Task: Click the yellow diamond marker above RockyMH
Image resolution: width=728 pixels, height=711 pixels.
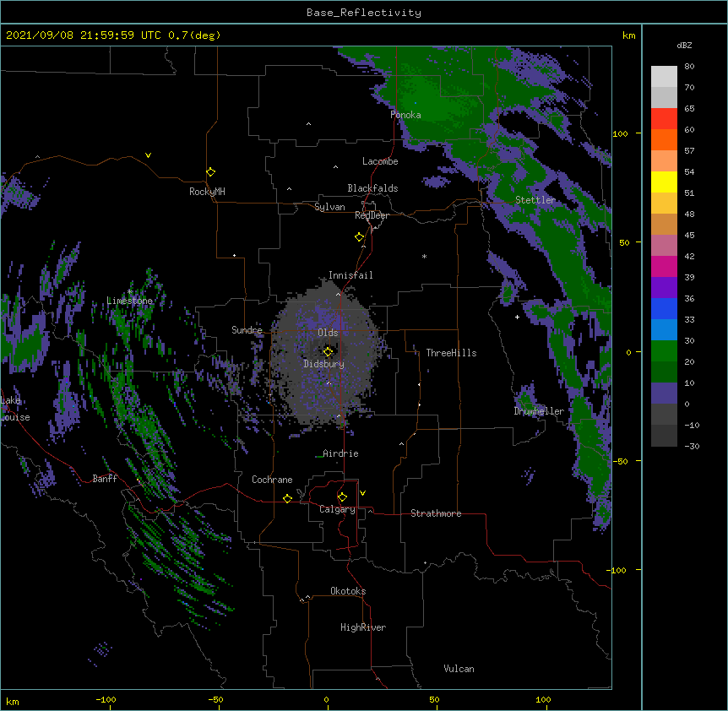Action: (x=211, y=172)
